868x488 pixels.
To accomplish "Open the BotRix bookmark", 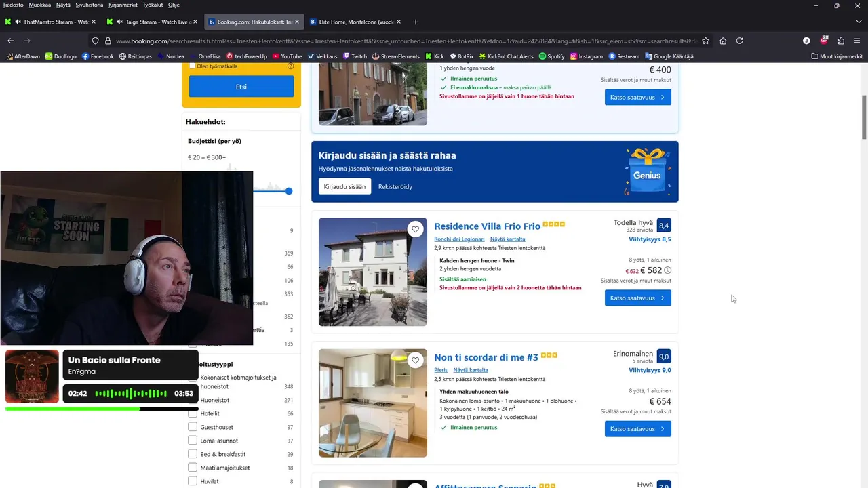I will (x=461, y=56).
